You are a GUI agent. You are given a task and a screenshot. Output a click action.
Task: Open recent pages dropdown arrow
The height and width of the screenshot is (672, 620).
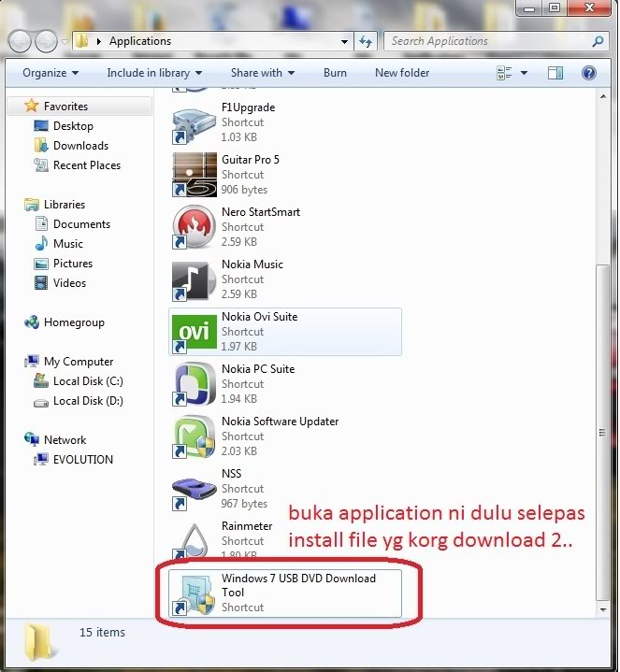tap(65, 41)
